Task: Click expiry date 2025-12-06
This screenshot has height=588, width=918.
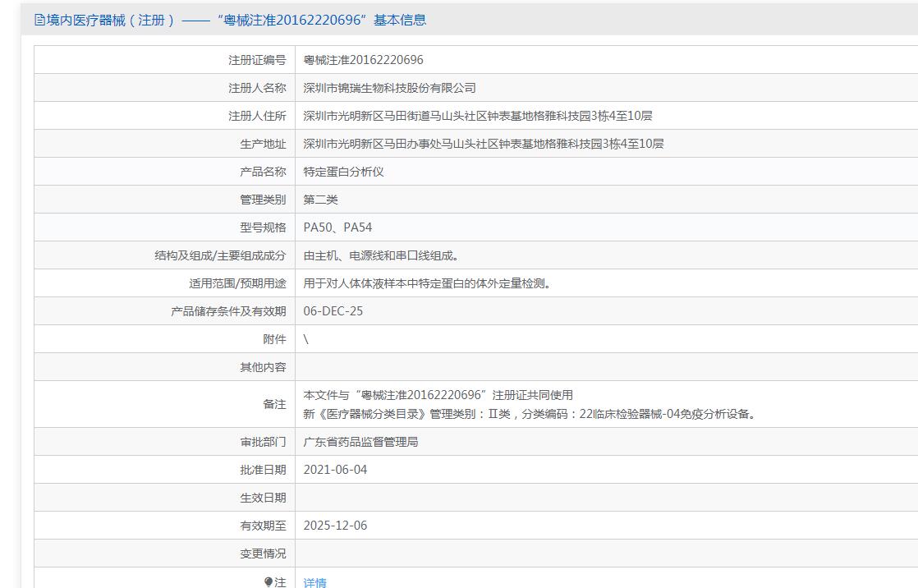Action: tap(336, 526)
